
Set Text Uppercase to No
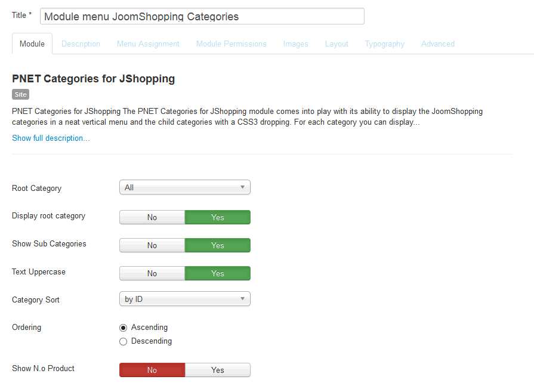point(152,273)
